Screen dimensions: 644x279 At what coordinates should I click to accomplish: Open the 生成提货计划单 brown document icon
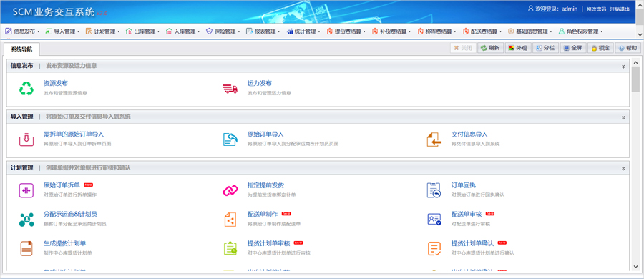(x=26, y=248)
